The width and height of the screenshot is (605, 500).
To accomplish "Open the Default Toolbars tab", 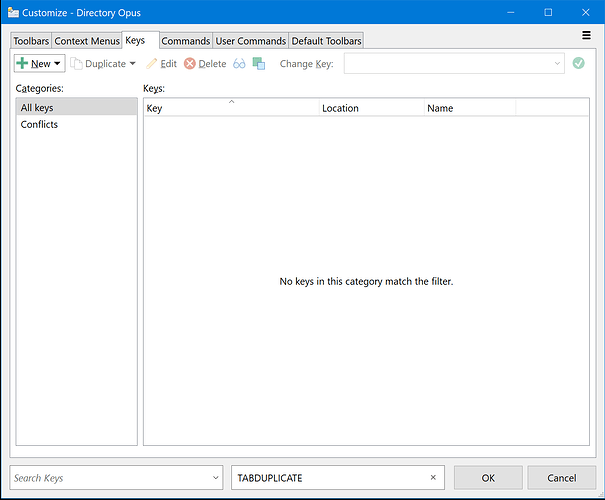I will [326, 41].
